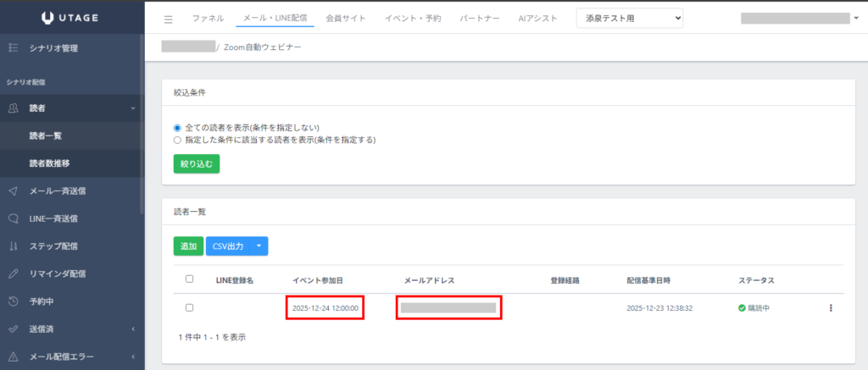Open LINE一斉送信 in sidebar
This screenshot has height=370, width=868.
point(53,218)
